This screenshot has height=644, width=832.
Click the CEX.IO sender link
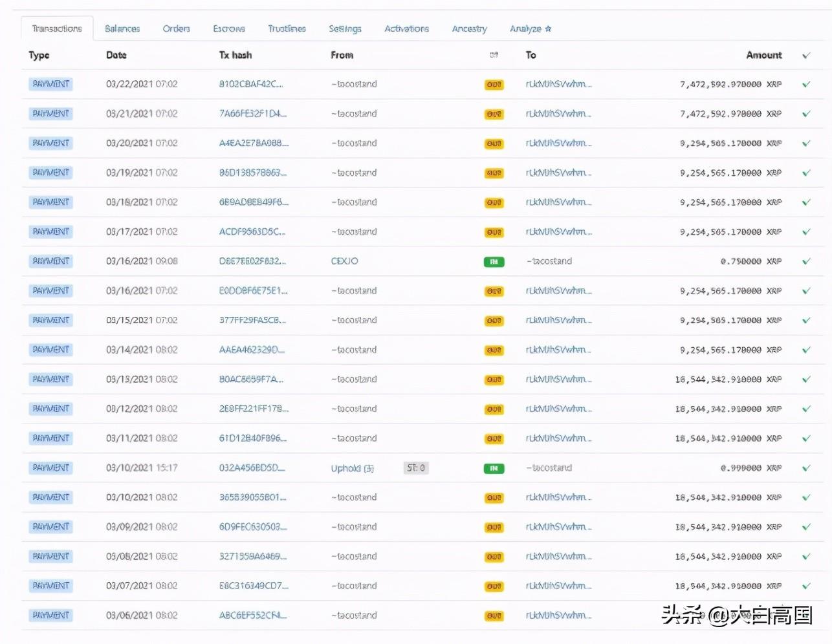(x=344, y=261)
